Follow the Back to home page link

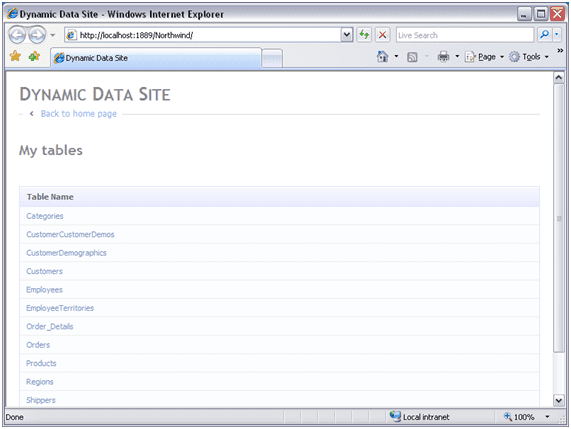click(79, 114)
